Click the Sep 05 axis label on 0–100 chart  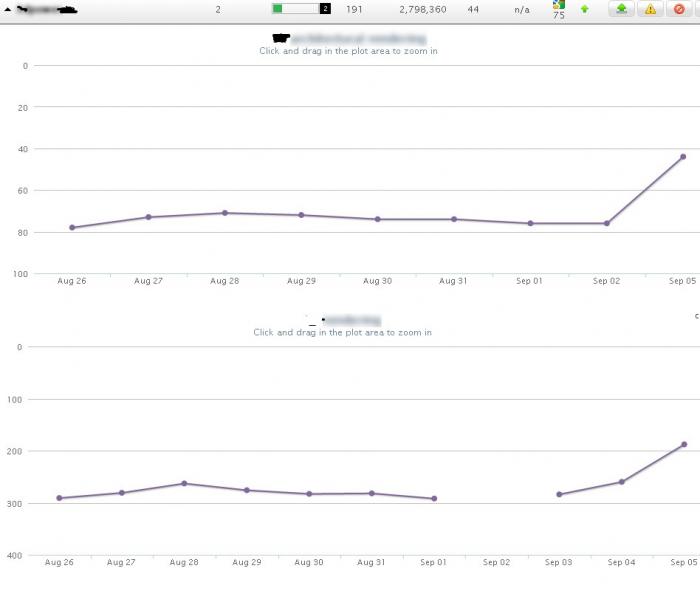click(683, 281)
